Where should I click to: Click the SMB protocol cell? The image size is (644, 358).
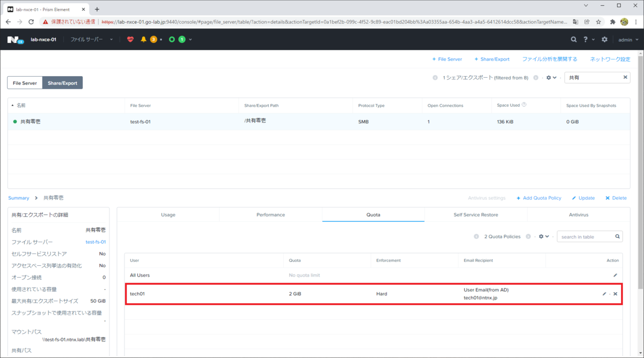[363, 122]
